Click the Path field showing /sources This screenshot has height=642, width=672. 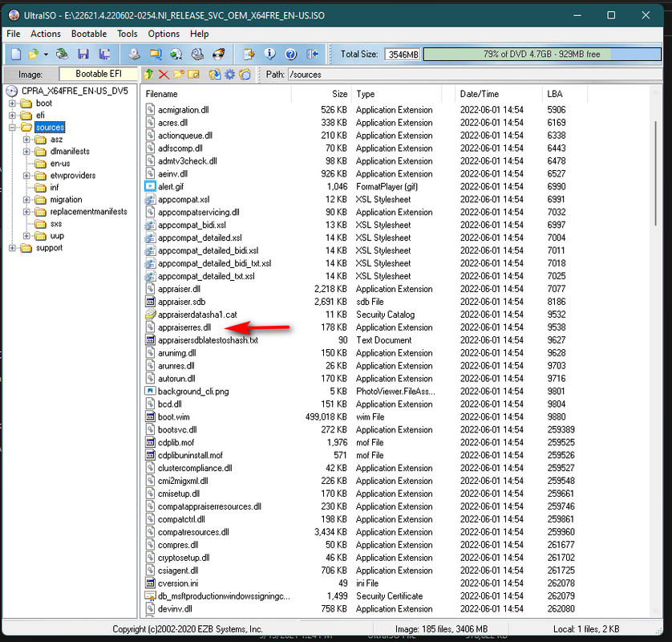pyautogui.click(x=475, y=74)
